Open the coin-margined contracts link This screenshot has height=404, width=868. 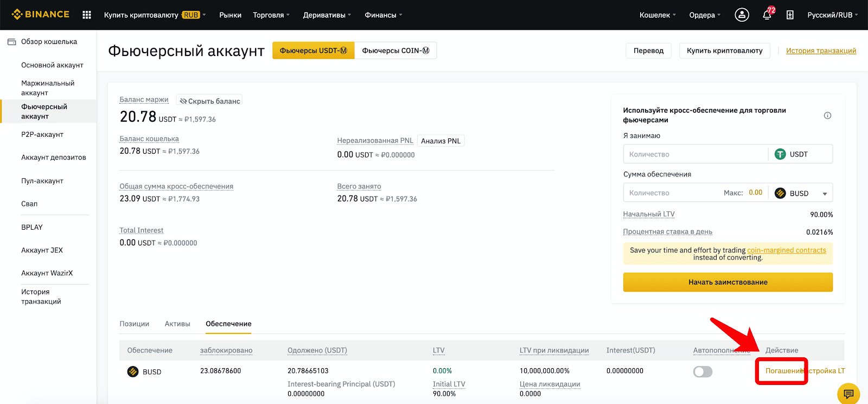pos(786,250)
